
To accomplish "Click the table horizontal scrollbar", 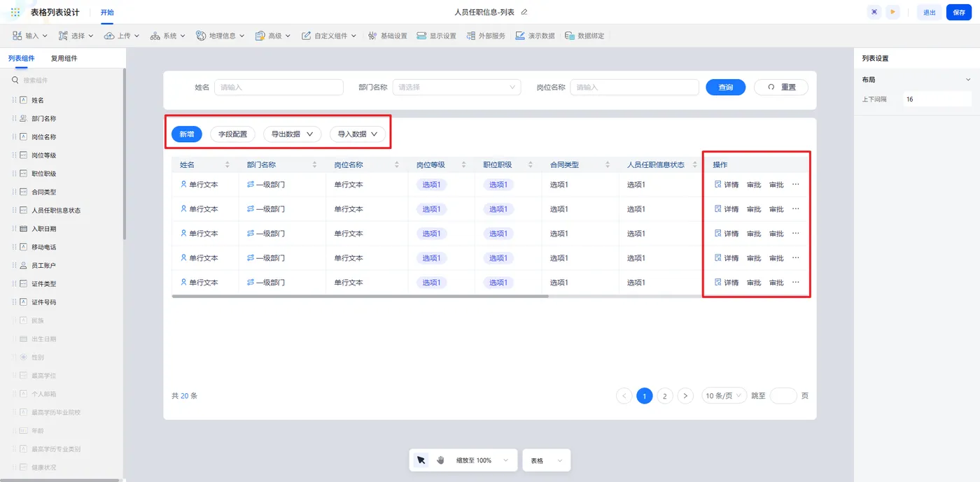I will (x=360, y=296).
